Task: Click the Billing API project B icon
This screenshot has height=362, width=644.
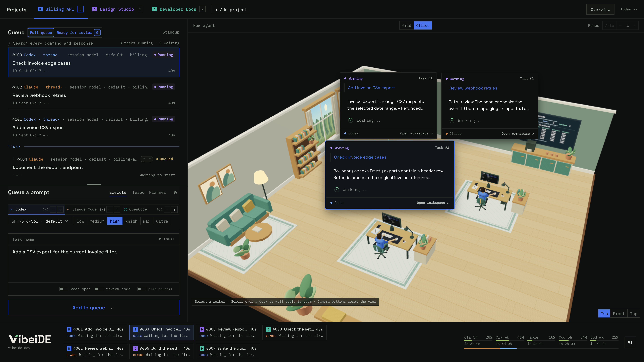Action: [x=40, y=9]
